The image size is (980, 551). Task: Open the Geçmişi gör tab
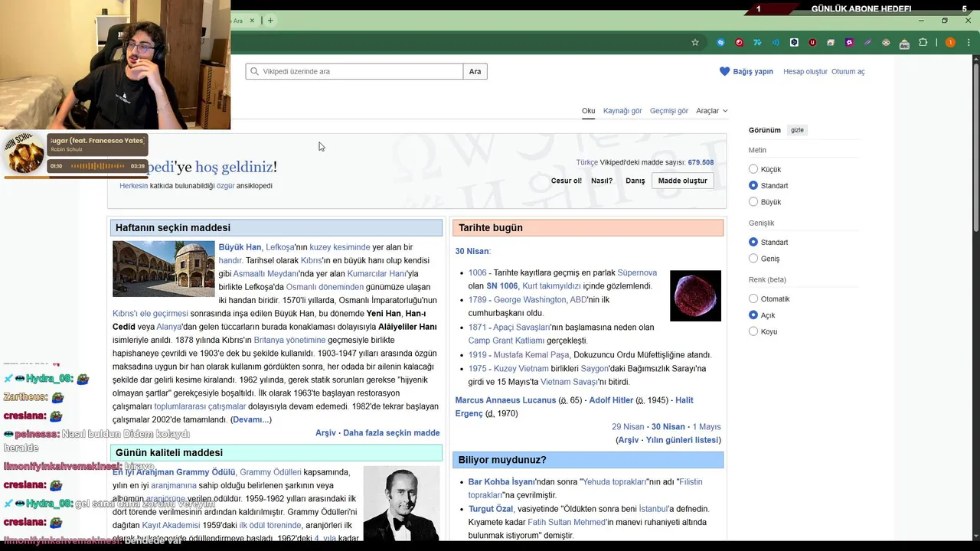pyautogui.click(x=669, y=111)
